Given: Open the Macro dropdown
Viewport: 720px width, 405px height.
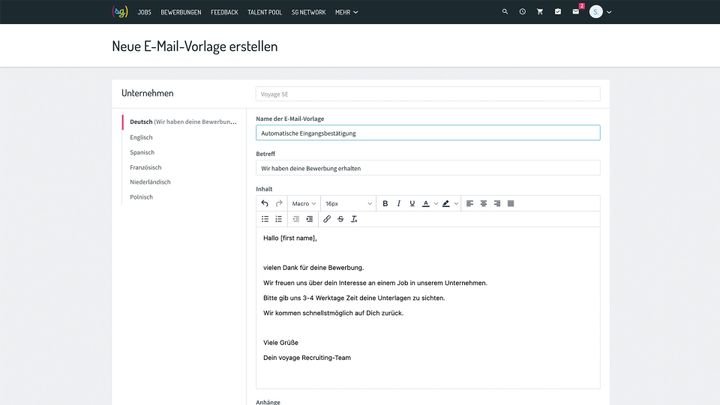Looking at the screenshot, I should 304,203.
